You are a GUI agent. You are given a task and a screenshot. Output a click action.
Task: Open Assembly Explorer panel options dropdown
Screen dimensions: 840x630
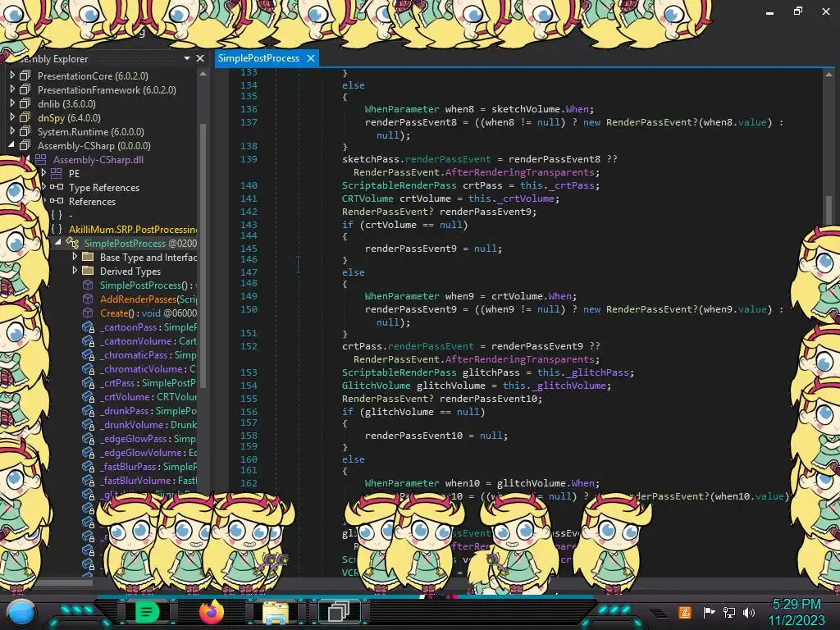coord(186,58)
